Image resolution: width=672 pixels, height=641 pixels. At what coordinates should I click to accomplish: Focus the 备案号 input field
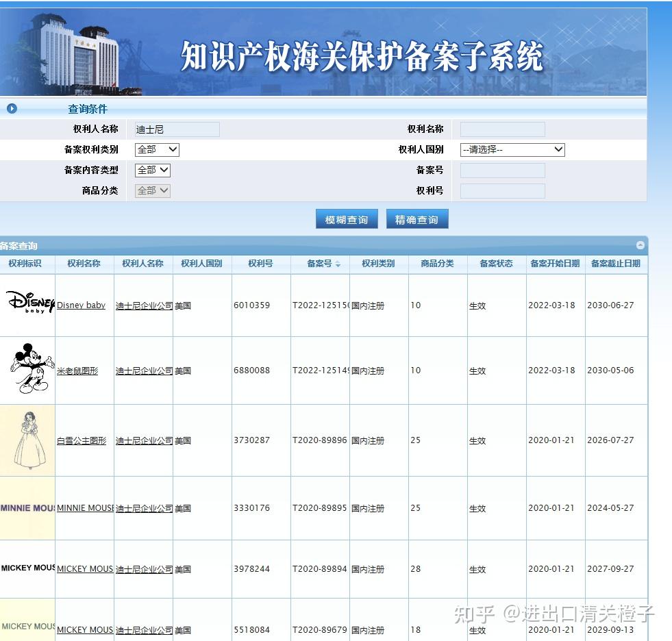502,171
